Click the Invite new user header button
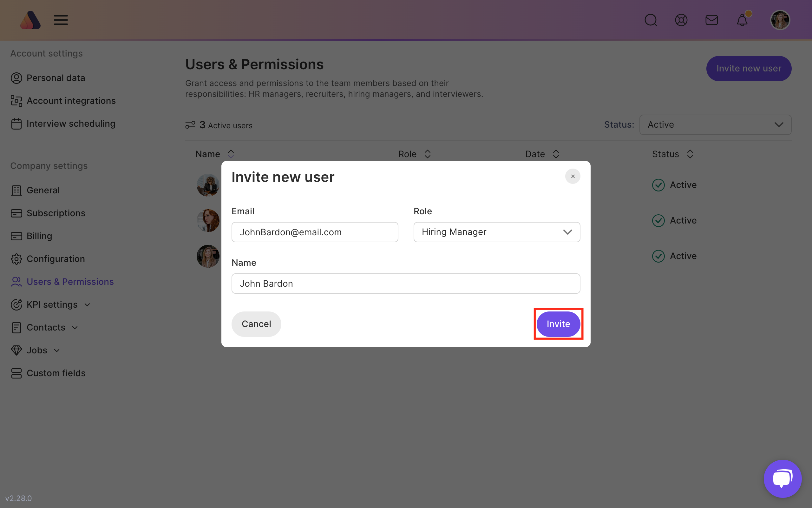Image resolution: width=812 pixels, height=508 pixels. [x=749, y=68]
